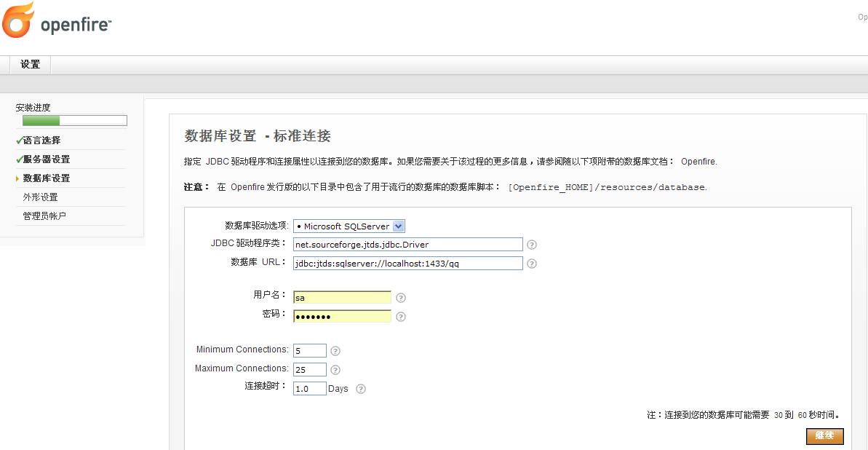Select 外形设置 step in sidebar
868x450 pixels.
tap(41, 197)
